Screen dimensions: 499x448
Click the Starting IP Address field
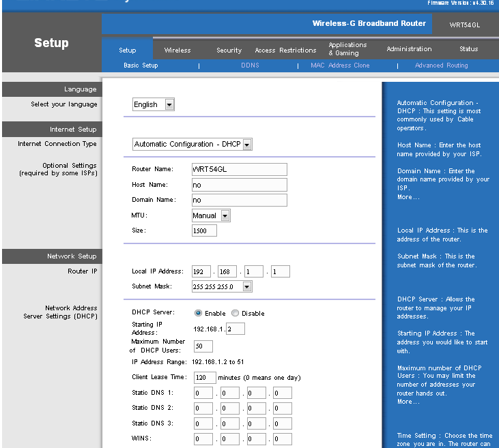(236, 329)
